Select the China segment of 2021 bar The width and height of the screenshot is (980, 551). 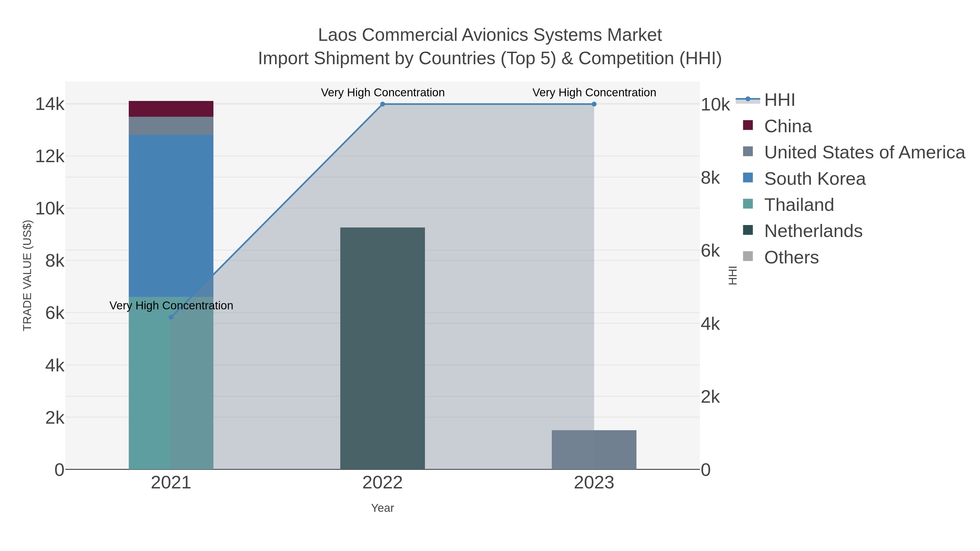click(x=171, y=109)
